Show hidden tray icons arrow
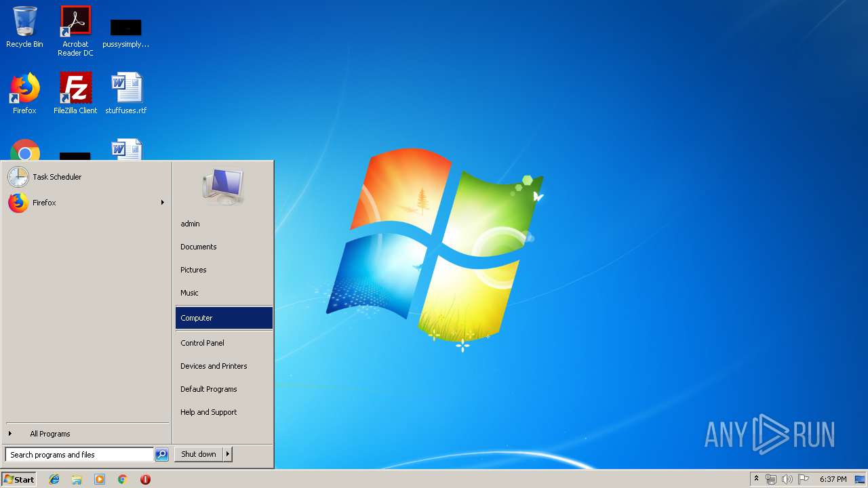868x488 pixels. click(x=757, y=479)
